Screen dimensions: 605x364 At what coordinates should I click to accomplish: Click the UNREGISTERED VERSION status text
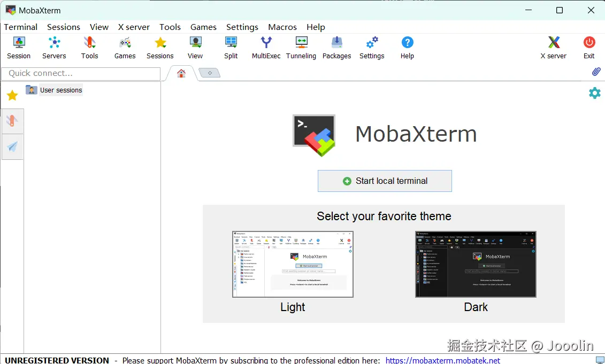(x=57, y=360)
